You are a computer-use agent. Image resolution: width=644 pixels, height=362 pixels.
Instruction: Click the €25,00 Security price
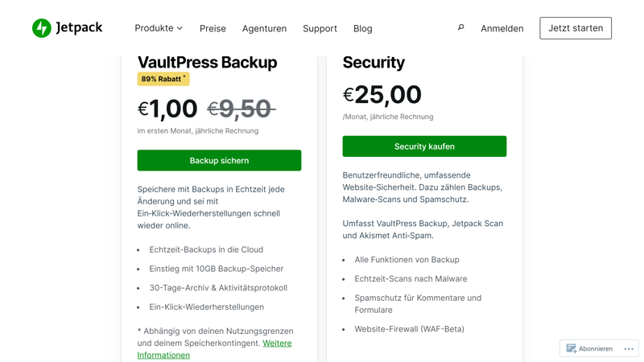[382, 95]
